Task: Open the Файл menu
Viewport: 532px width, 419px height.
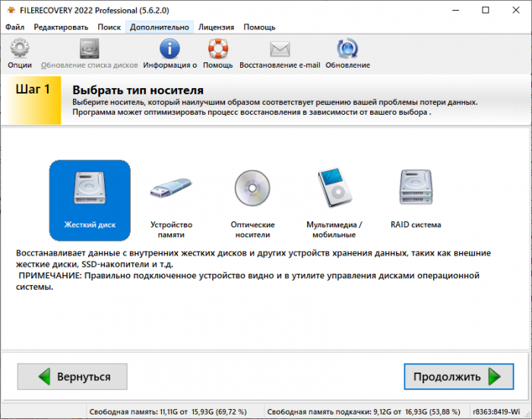Action: 14,27
